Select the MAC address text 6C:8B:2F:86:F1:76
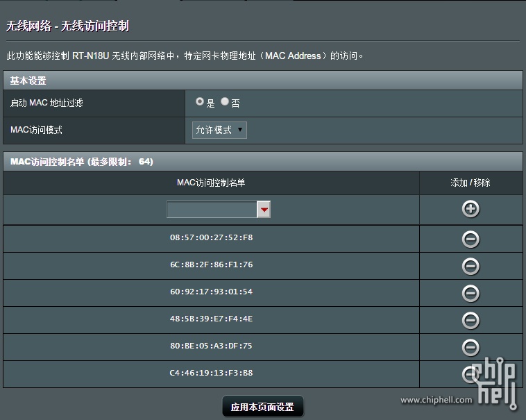The height and width of the screenshot is (420, 526). point(212,264)
